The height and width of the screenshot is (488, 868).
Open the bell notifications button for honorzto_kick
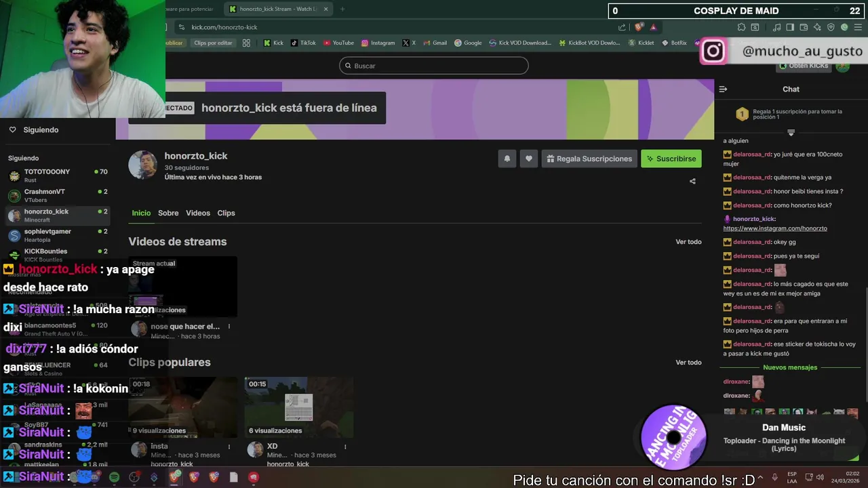[x=507, y=159]
